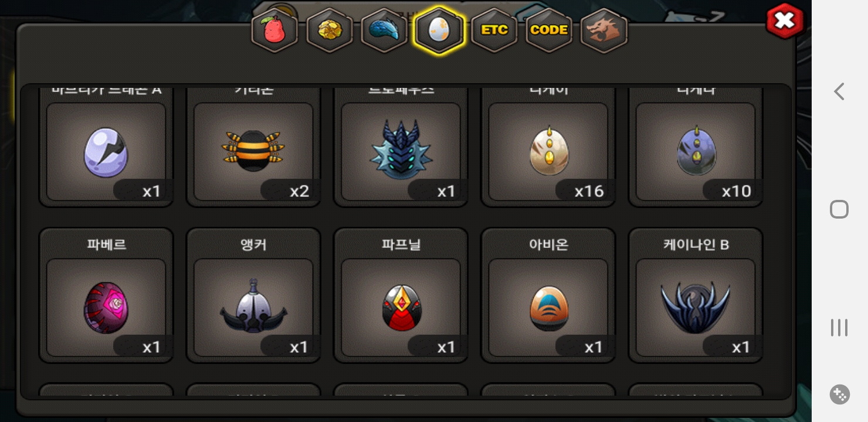The height and width of the screenshot is (422, 868).
Task: Choose the spiky blue armored egg
Action: [401, 152]
